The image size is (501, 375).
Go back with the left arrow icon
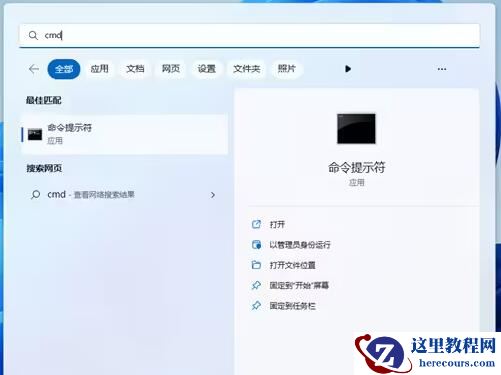(34, 69)
